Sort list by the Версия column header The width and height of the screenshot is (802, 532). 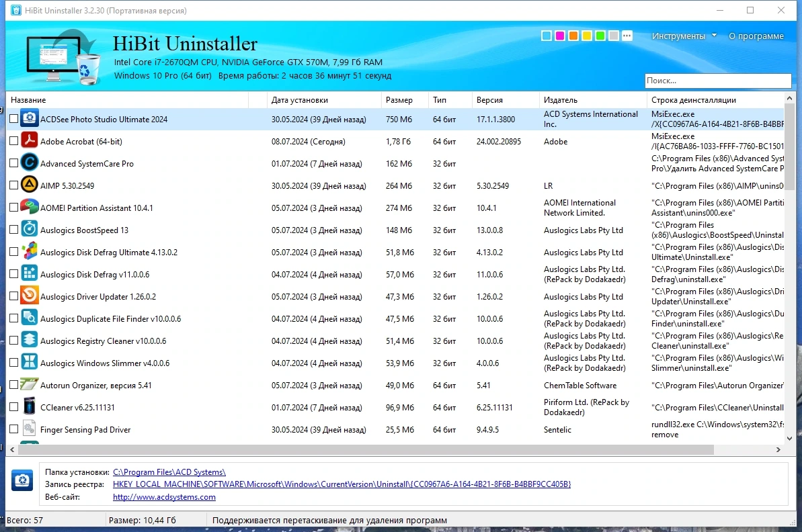coord(506,99)
